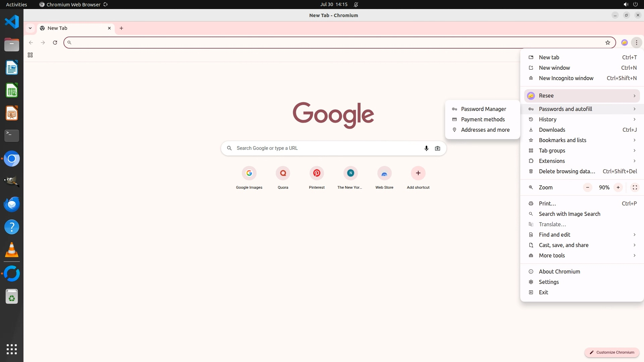Choose New Incognito window from the menu

coord(566,78)
